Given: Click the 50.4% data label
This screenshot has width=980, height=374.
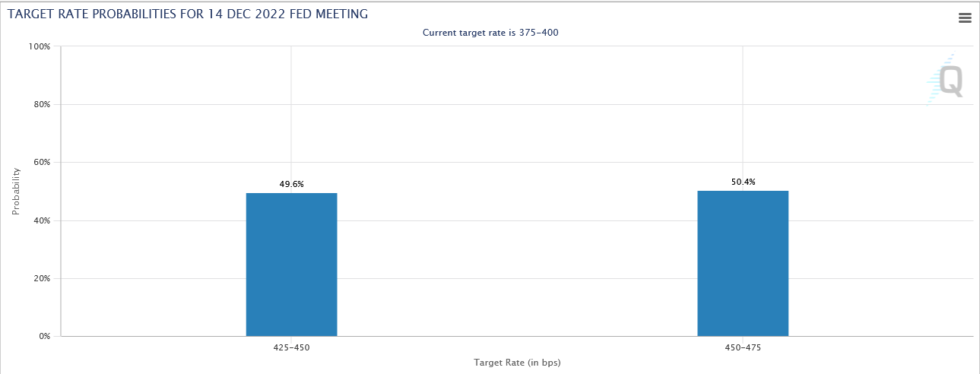Looking at the screenshot, I should click(x=743, y=182).
